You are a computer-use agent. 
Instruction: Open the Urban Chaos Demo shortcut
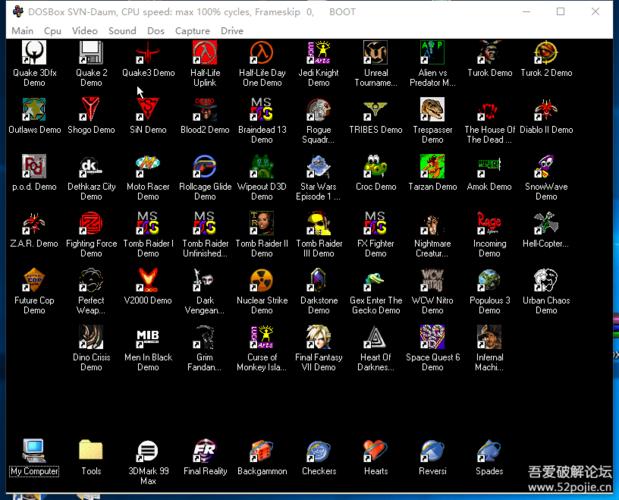coord(546,280)
